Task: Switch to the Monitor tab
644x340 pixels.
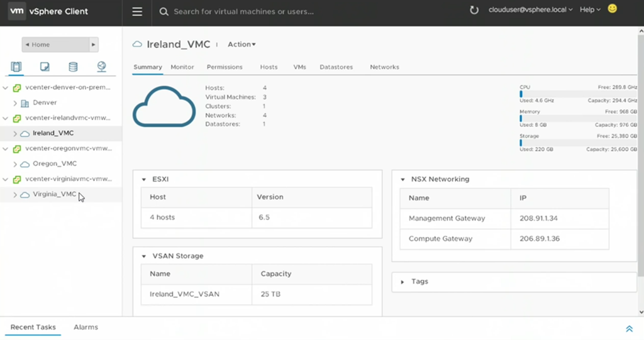Action: point(182,67)
